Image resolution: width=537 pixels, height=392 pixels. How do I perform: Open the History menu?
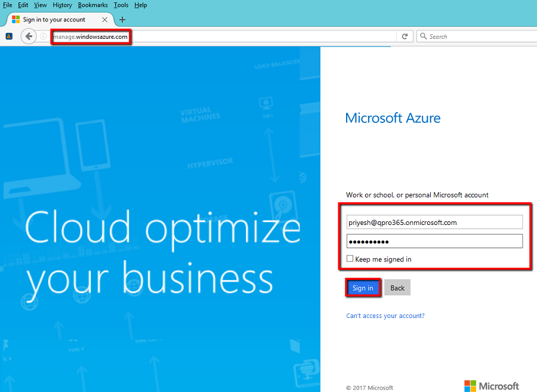click(62, 5)
